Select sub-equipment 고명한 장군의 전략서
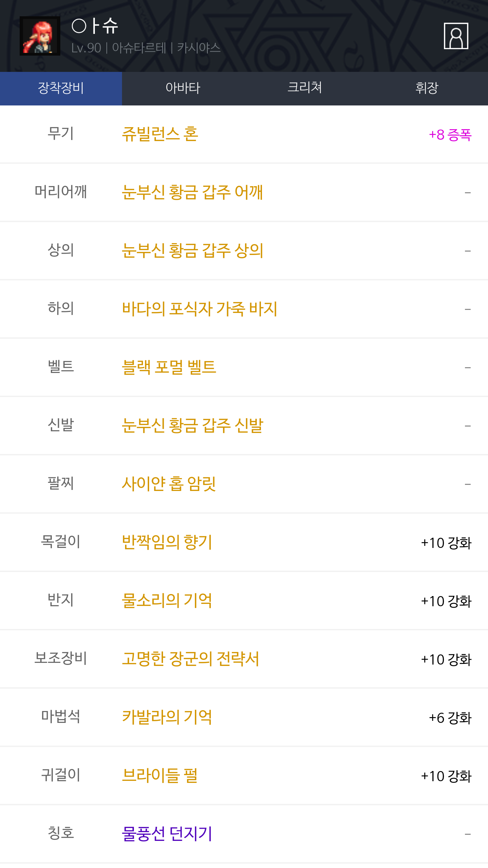 tap(190, 659)
